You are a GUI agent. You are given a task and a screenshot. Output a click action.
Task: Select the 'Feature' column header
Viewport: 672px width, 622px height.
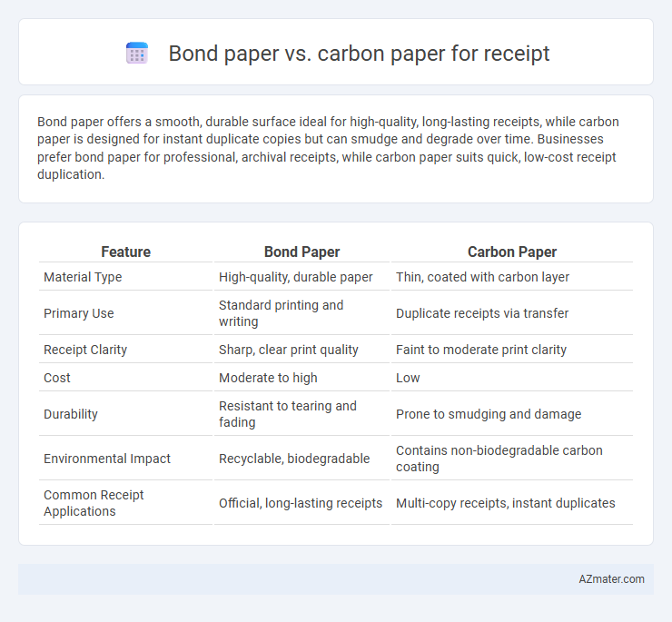pos(125,252)
